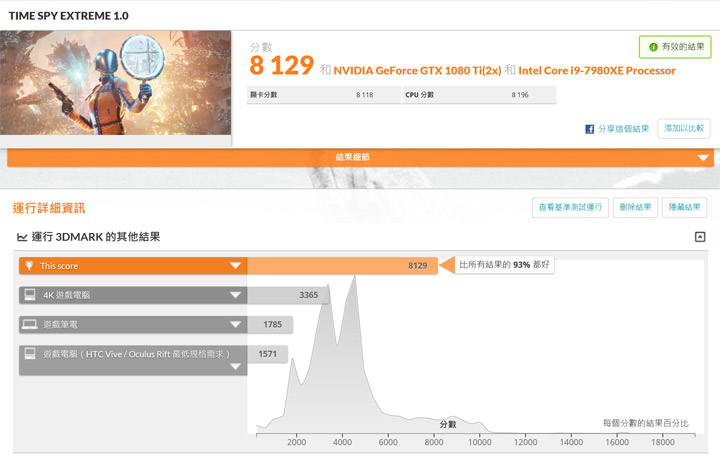Viewport: 720px width, 455px height.
Task: Click the 顯卡分數 8 118 graphics score row
Action: pos(324,95)
